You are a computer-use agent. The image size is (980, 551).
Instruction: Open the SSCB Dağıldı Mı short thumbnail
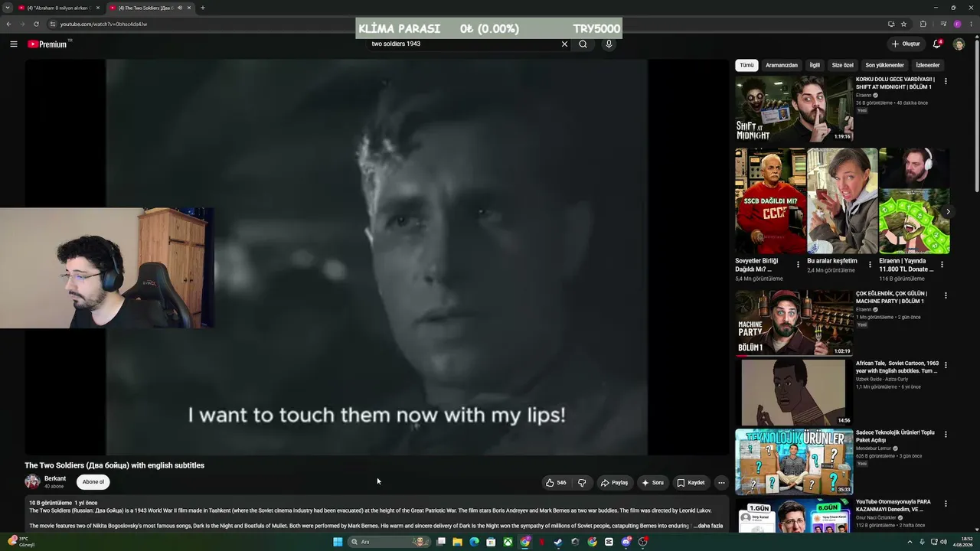(x=770, y=201)
